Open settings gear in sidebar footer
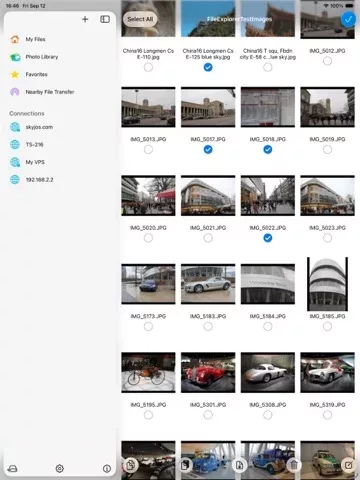360x480 pixels. click(x=60, y=469)
